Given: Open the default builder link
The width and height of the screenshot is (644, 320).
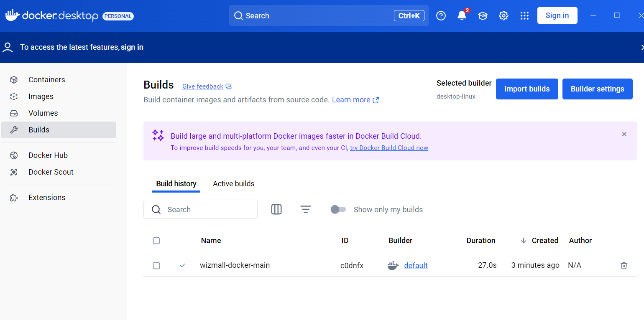Looking at the screenshot, I should pos(416,266).
